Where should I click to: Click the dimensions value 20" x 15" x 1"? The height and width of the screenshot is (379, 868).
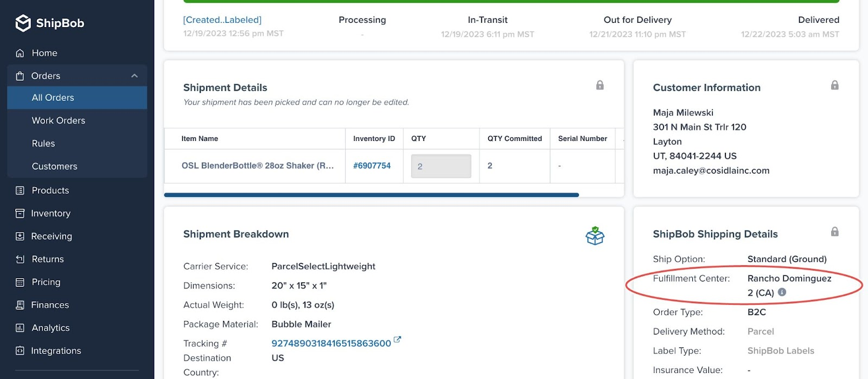tap(299, 286)
